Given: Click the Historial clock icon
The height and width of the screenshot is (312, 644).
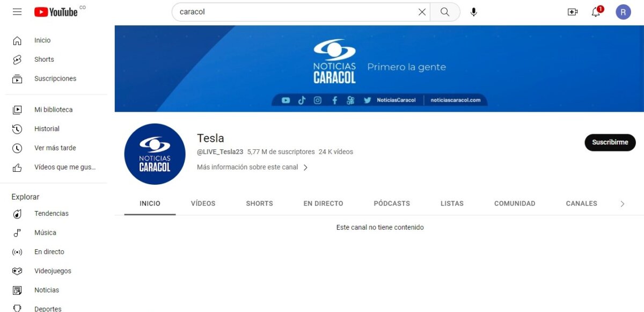Looking at the screenshot, I should tap(17, 129).
